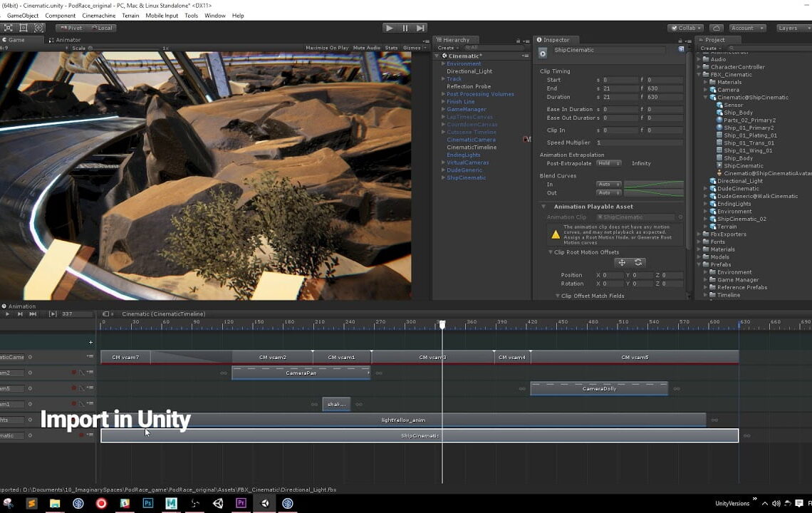This screenshot has height=513, width=812.
Task: Open the Collab button
Action: click(686, 28)
